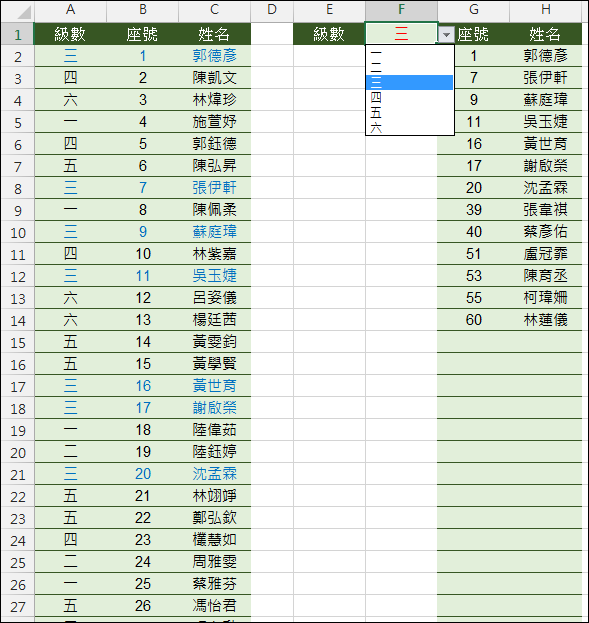Select 郭鈺德 in column C
Image resolution: width=589 pixels, height=623 pixels.
point(215,144)
